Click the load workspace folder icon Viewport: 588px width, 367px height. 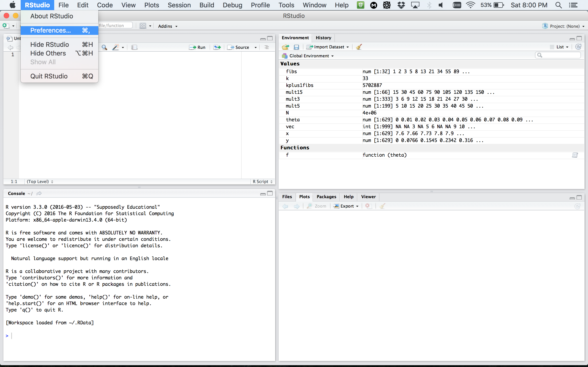pyautogui.click(x=285, y=47)
